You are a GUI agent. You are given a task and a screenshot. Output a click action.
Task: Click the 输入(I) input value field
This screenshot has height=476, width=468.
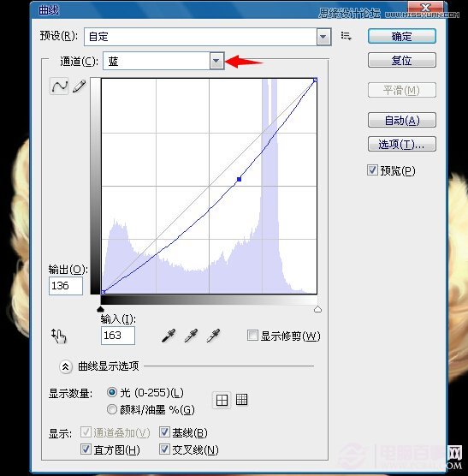coord(118,336)
